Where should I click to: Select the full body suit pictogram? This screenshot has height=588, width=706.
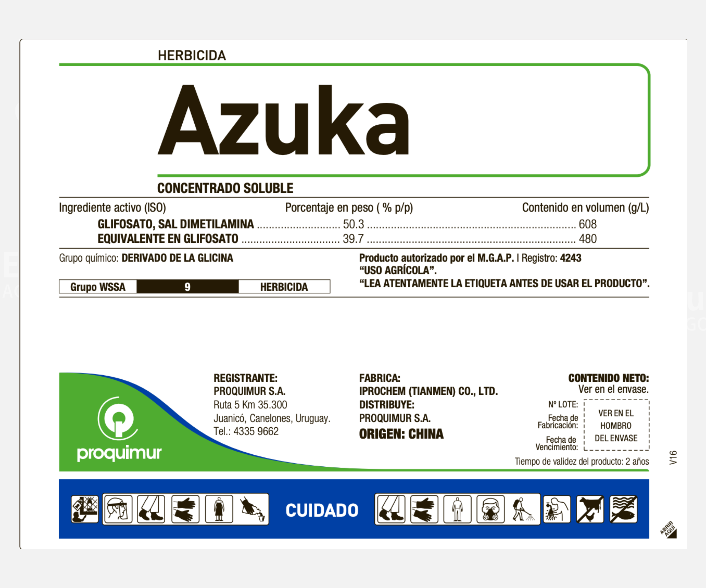pos(457,509)
